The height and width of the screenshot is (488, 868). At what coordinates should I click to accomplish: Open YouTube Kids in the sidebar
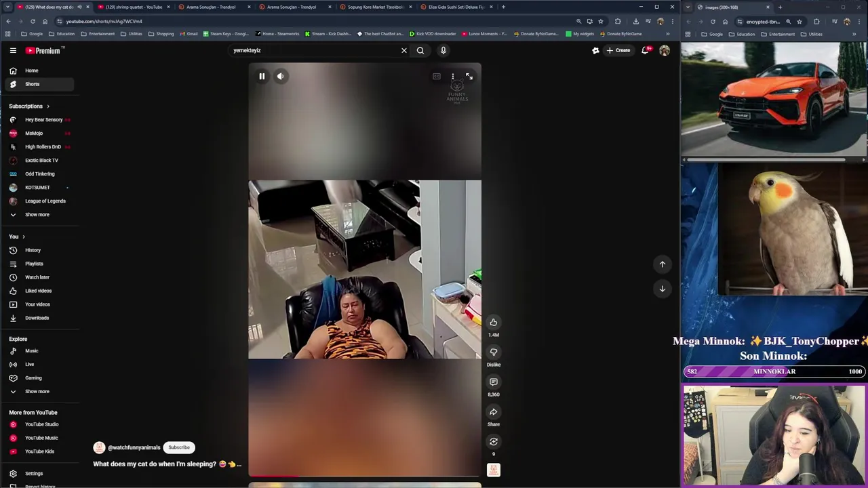pyautogui.click(x=41, y=451)
